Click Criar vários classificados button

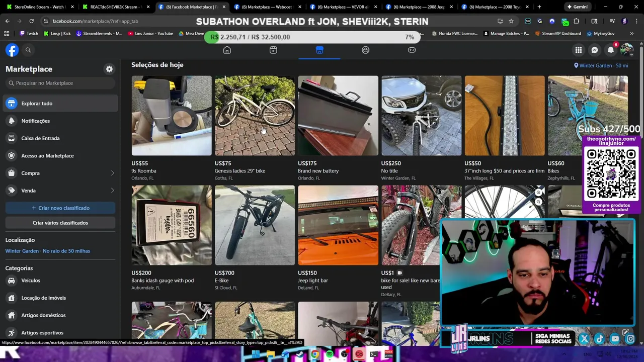[x=60, y=222]
